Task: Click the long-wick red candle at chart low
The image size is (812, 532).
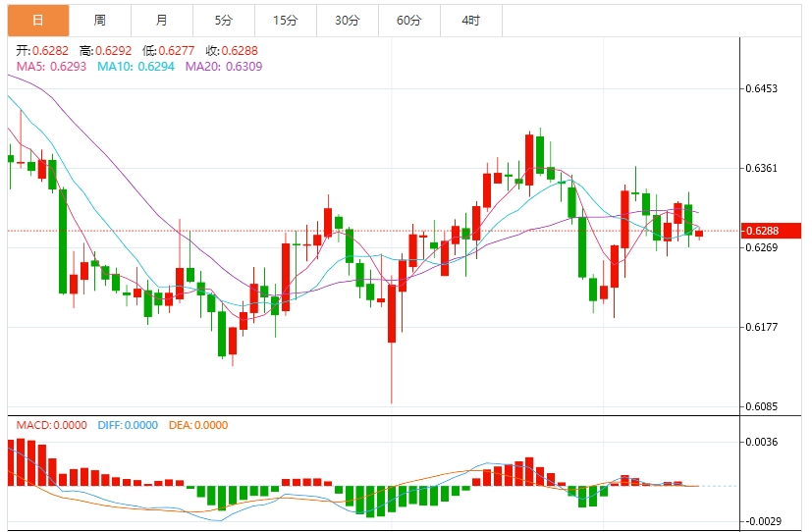Action: (x=392, y=314)
